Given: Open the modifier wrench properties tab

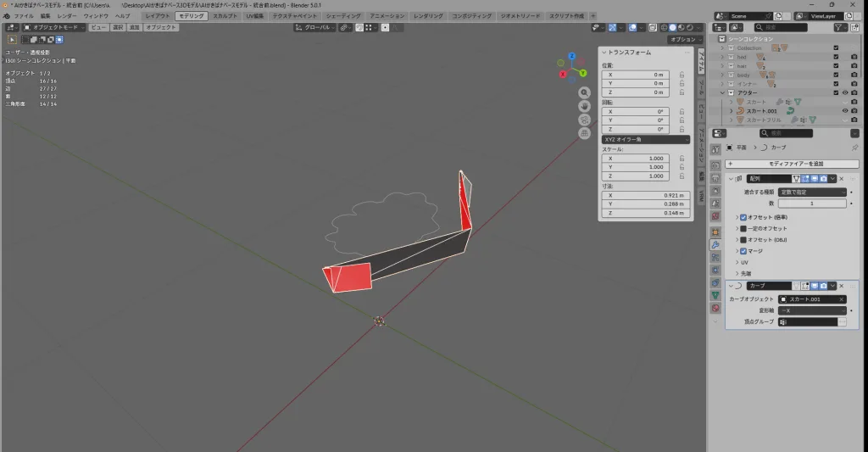Looking at the screenshot, I should click(x=715, y=244).
